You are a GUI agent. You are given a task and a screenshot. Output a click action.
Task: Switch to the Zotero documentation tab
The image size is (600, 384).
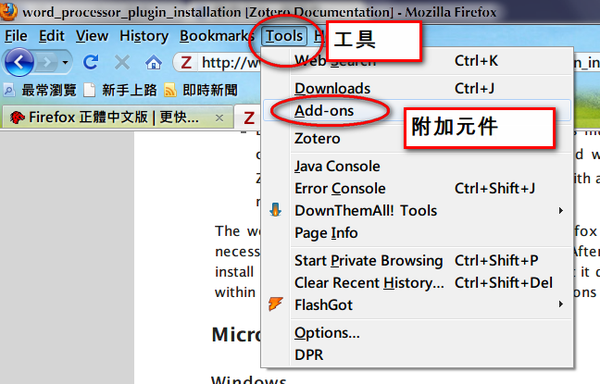pos(249,118)
